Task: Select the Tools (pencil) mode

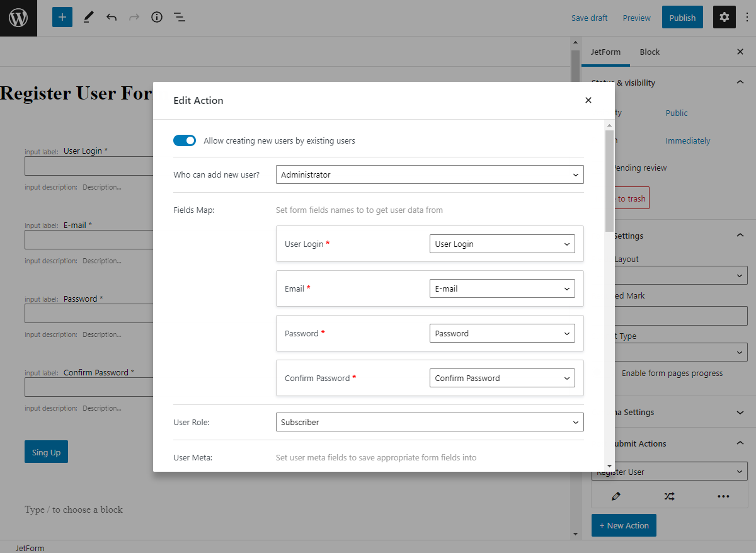Action: pos(88,17)
